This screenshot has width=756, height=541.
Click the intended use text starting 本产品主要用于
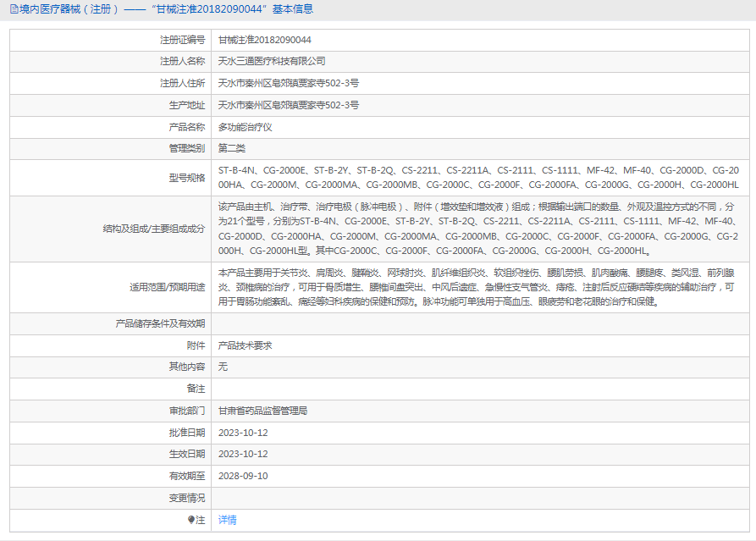pos(477,287)
